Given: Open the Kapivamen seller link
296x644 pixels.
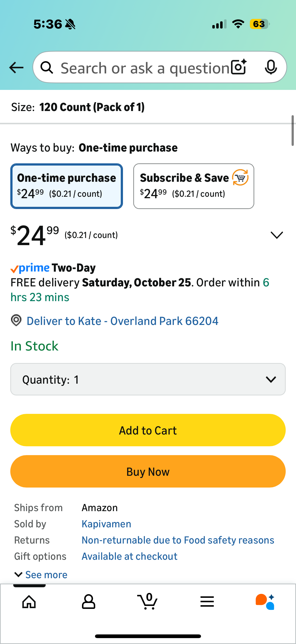Looking at the screenshot, I should 107,524.
